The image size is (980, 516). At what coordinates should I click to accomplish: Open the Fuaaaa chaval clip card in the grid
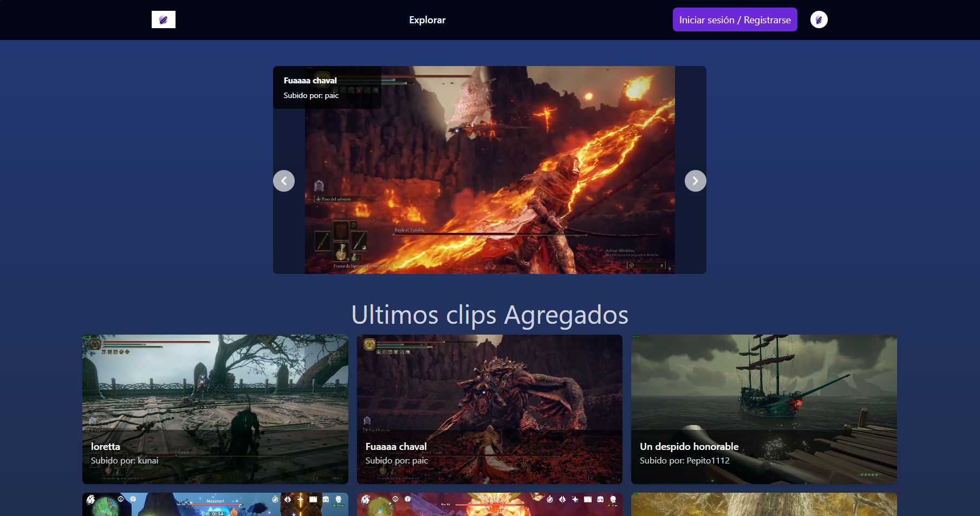(489, 384)
